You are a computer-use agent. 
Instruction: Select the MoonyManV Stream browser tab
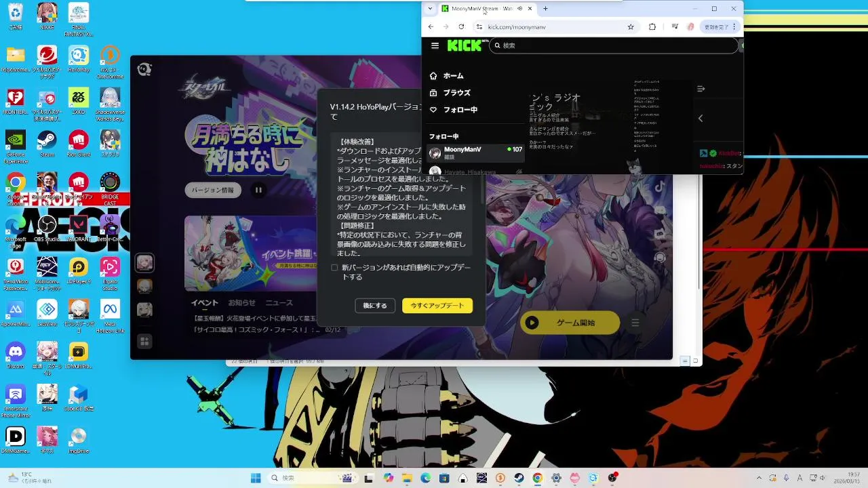487,9
